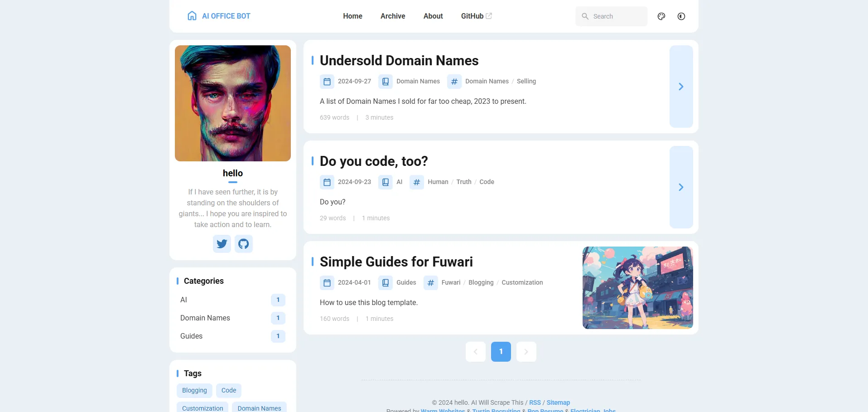
Task: Click the Simple Guides for Fuwari cover image
Action: coord(637,288)
